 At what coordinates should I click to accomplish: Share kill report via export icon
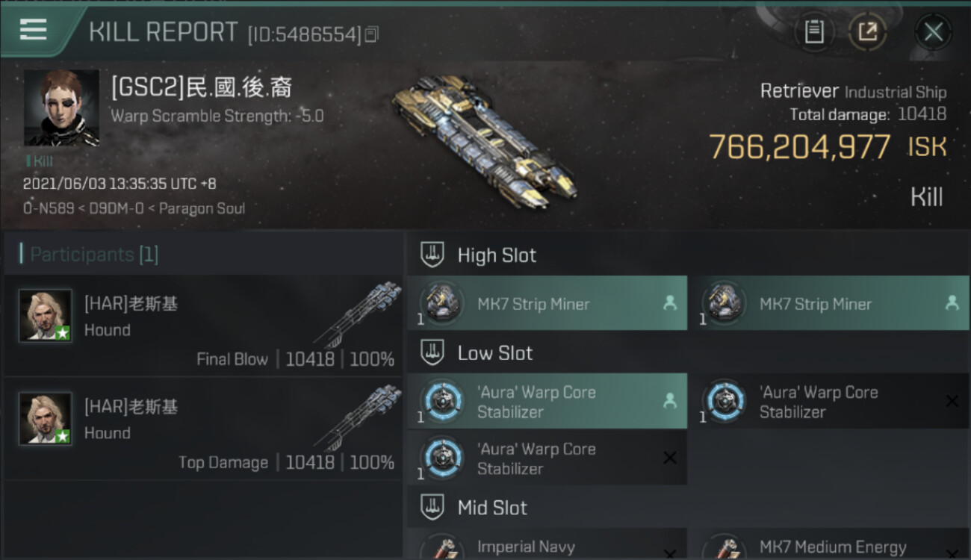867,32
